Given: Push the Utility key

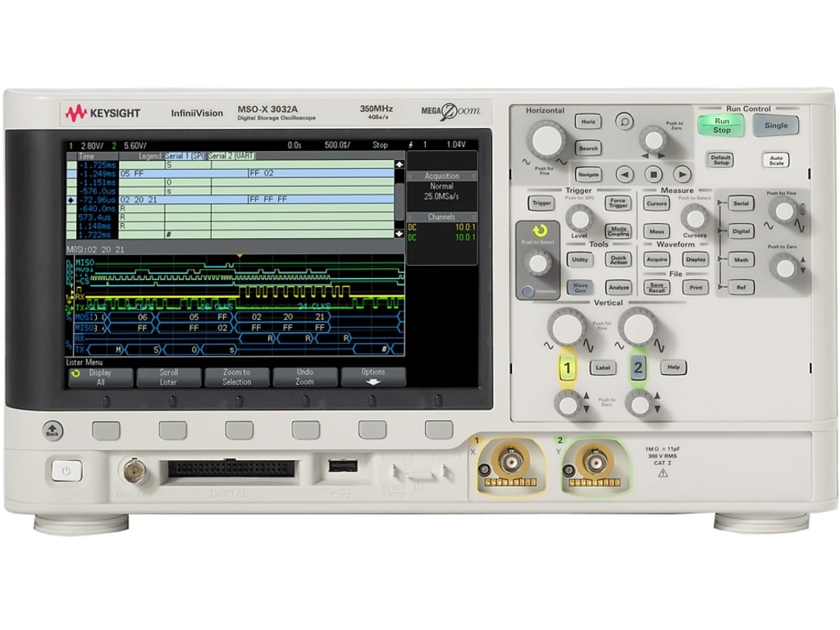Looking at the screenshot, I should (x=580, y=260).
